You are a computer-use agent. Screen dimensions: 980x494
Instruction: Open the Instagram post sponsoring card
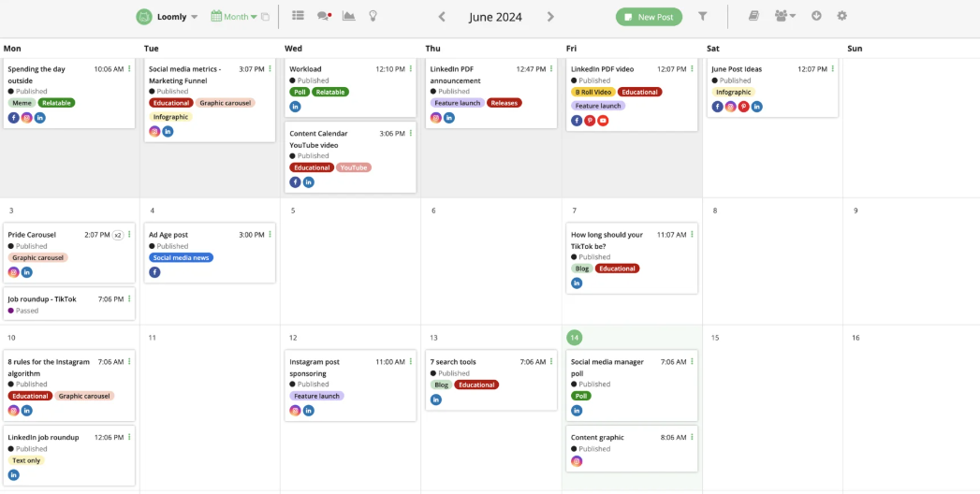[x=350, y=385]
